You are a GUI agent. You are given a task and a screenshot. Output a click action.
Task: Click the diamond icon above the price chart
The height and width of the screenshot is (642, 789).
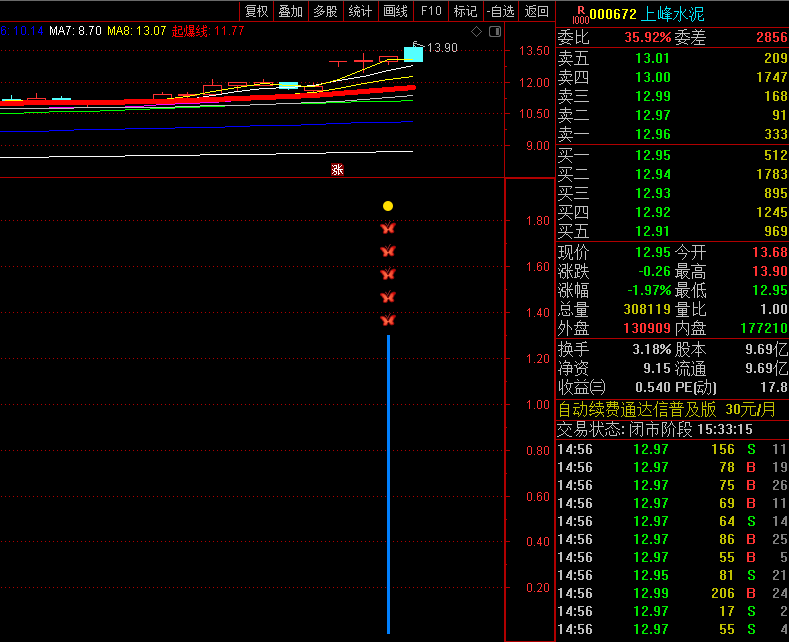(x=477, y=31)
